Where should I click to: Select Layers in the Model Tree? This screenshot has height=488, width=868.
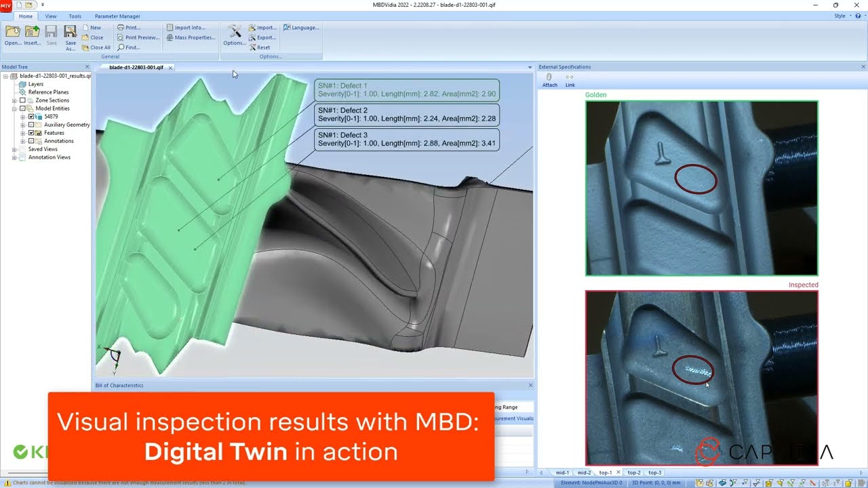pyautogui.click(x=35, y=84)
